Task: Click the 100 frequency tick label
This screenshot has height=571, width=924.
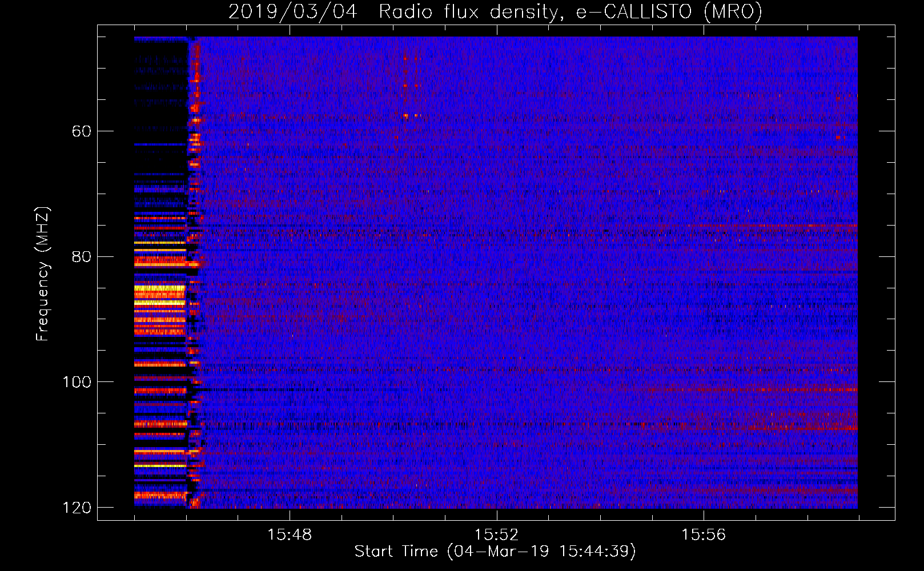Action: point(77,382)
